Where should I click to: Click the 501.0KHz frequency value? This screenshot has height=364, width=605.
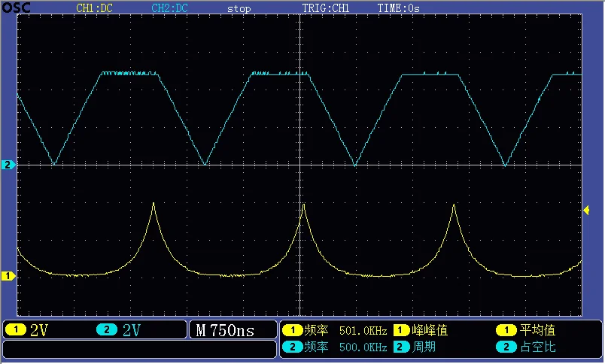363,331
